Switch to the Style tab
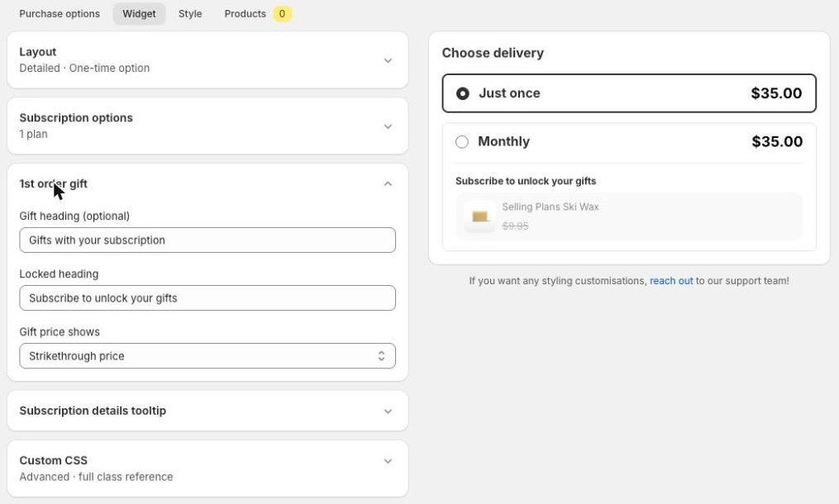The image size is (839, 504). [190, 14]
